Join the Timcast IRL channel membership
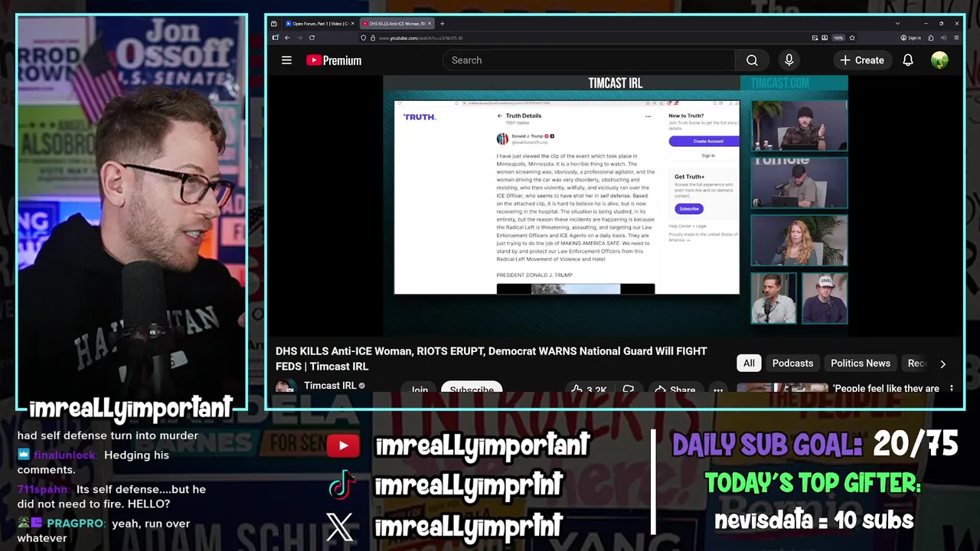Screen dimensions: 980x551 [419, 387]
